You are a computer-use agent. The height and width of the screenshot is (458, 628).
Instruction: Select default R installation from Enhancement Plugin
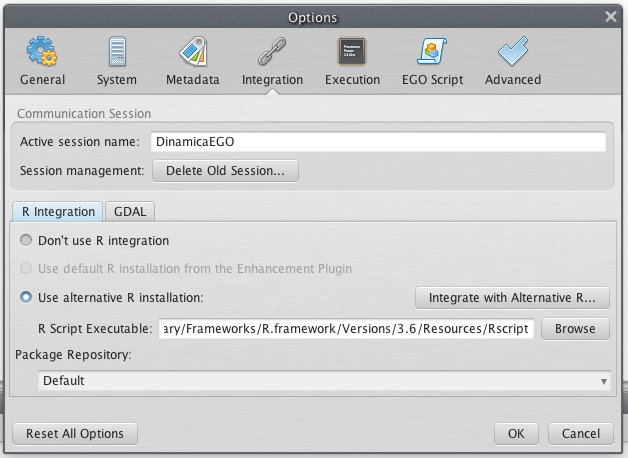[x=27, y=269]
